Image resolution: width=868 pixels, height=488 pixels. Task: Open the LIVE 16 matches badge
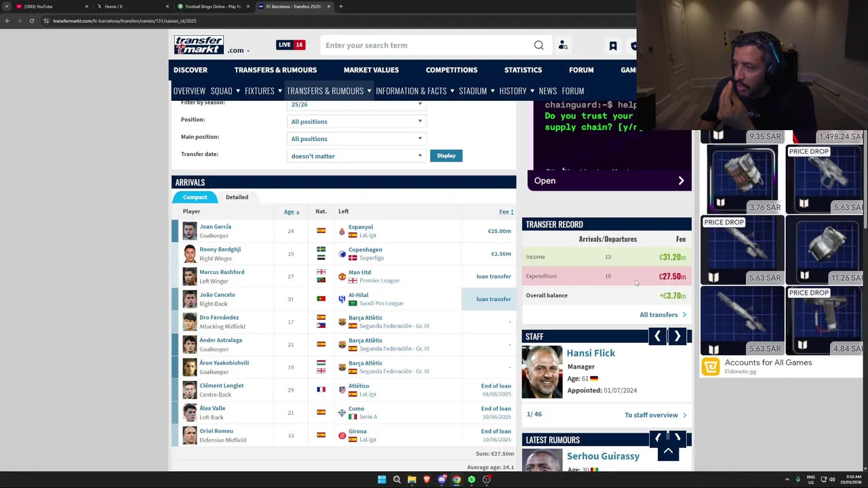coord(290,45)
